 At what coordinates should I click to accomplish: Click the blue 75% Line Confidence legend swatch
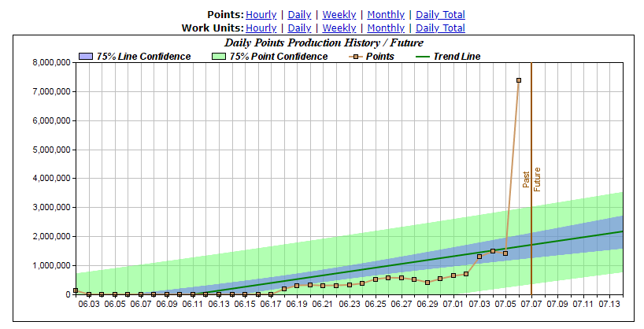click(x=86, y=56)
